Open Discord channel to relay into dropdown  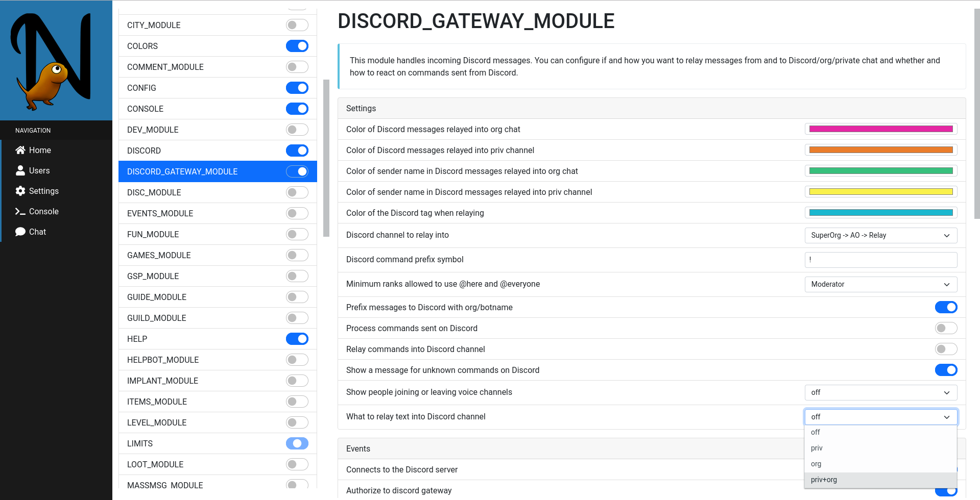point(881,235)
